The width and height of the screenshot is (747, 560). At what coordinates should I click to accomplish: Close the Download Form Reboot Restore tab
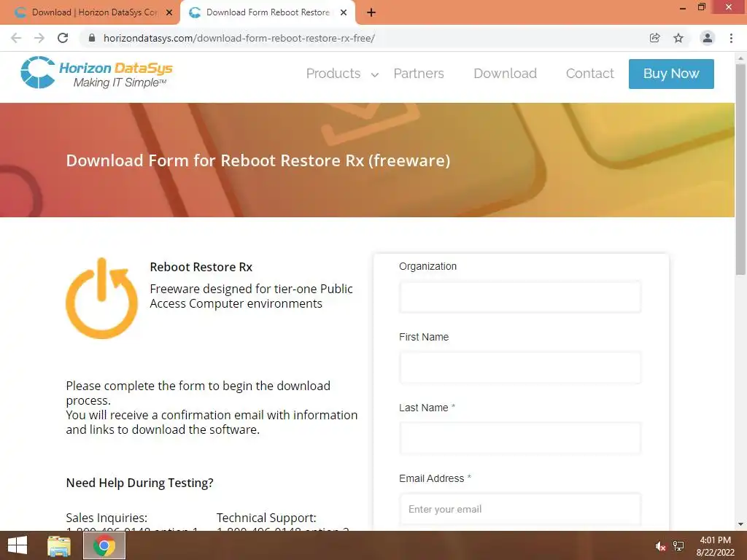(344, 12)
